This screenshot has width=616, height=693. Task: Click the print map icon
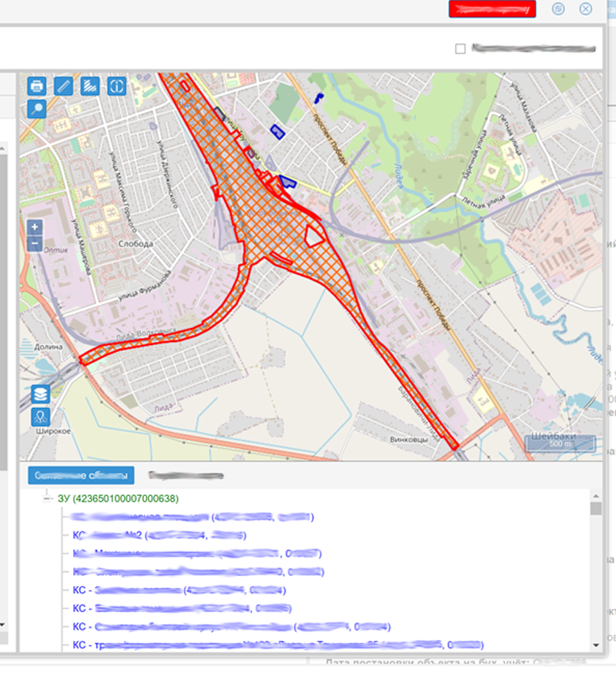(37, 85)
